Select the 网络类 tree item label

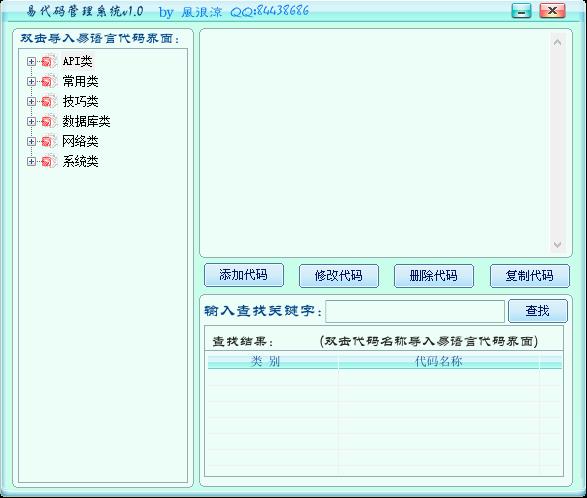[x=80, y=141]
